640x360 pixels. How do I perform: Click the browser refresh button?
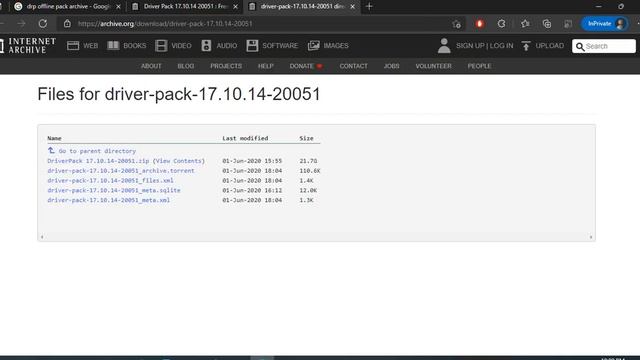[43, 24]
